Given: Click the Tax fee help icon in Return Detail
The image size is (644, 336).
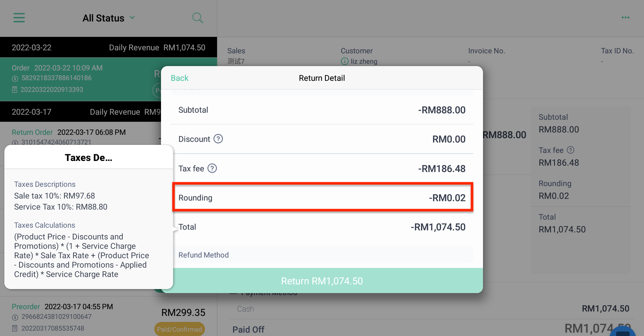Looking at the screenshot, I should [x=212, y=168].
